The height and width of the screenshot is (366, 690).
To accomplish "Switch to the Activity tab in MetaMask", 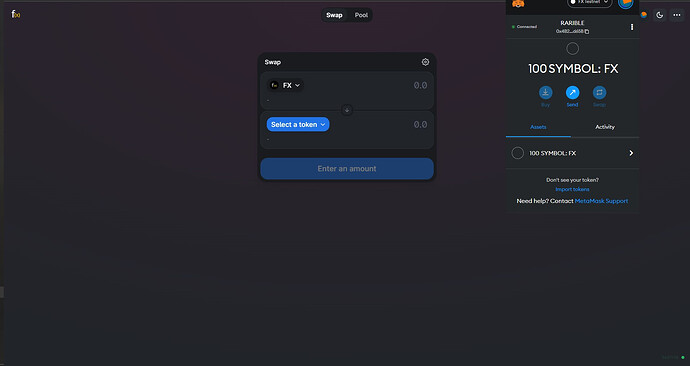I will [x=605, y=127].
